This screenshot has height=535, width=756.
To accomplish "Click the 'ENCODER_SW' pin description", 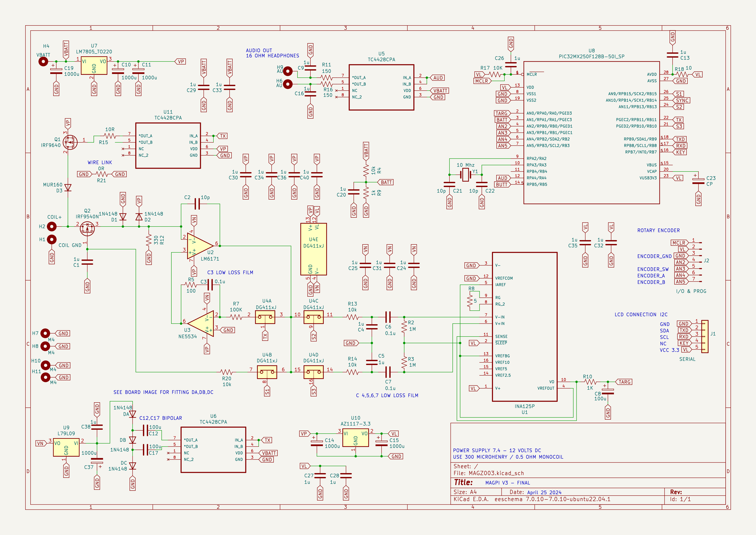I will (653, 269).
